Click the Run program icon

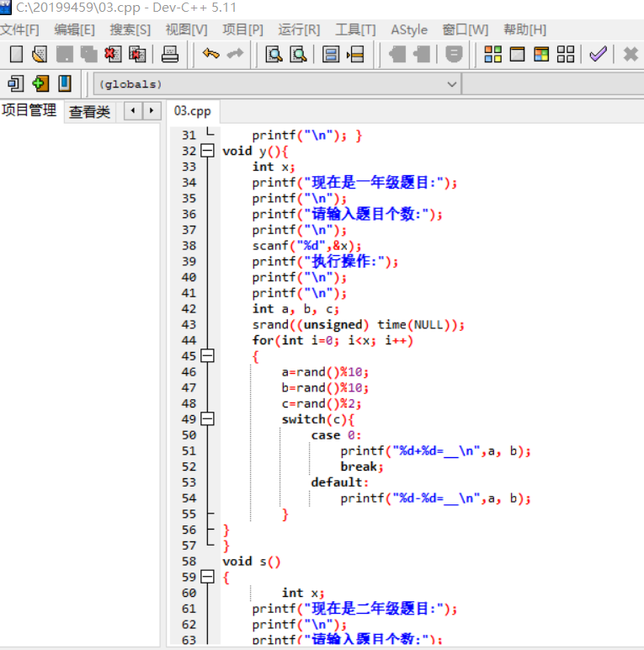point(517,55)
